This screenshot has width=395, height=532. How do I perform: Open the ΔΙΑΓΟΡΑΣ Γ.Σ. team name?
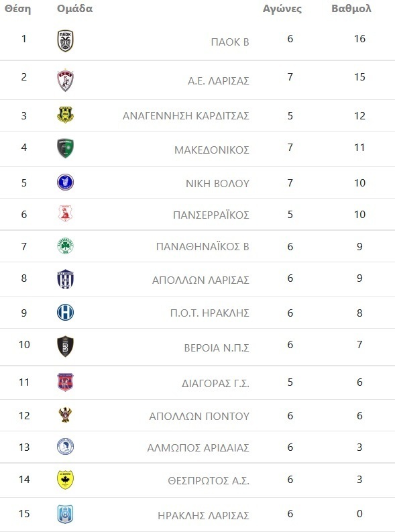point(215,383)
